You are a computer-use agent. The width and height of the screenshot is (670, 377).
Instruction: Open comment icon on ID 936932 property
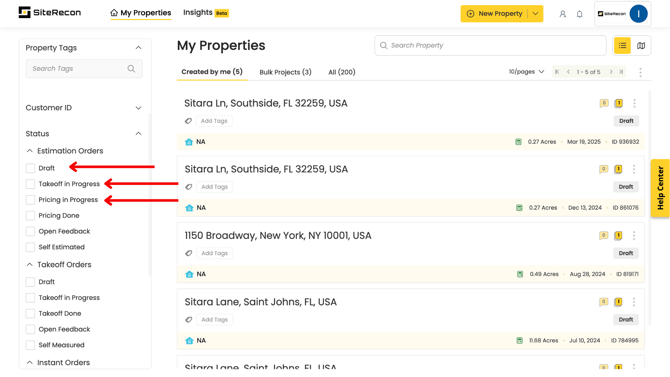pos(604,103)
